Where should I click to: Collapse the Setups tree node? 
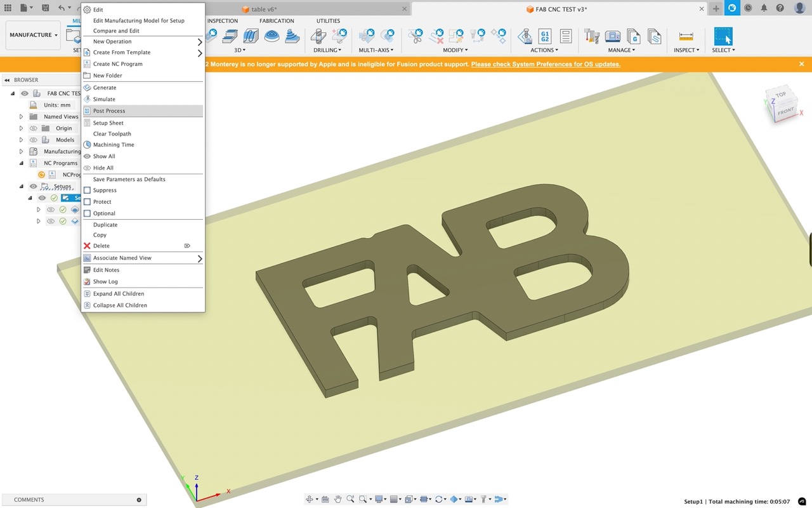point(21,186)
